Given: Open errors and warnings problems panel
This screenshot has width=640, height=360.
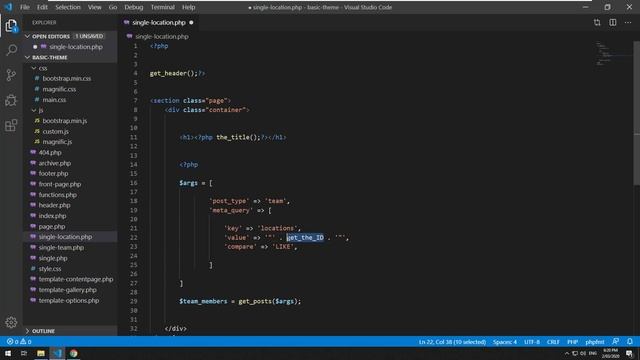Looking at the screenshot, I should click(x=19, y=342).
